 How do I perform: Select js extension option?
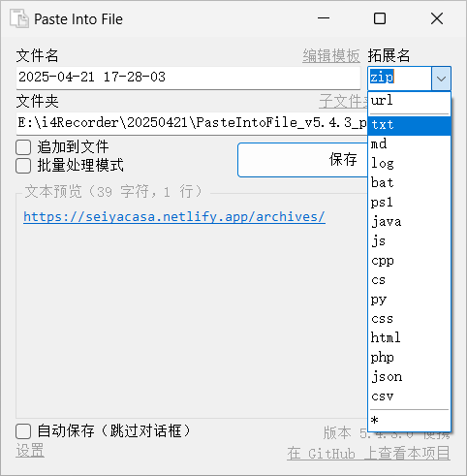(x=409, y=241)
